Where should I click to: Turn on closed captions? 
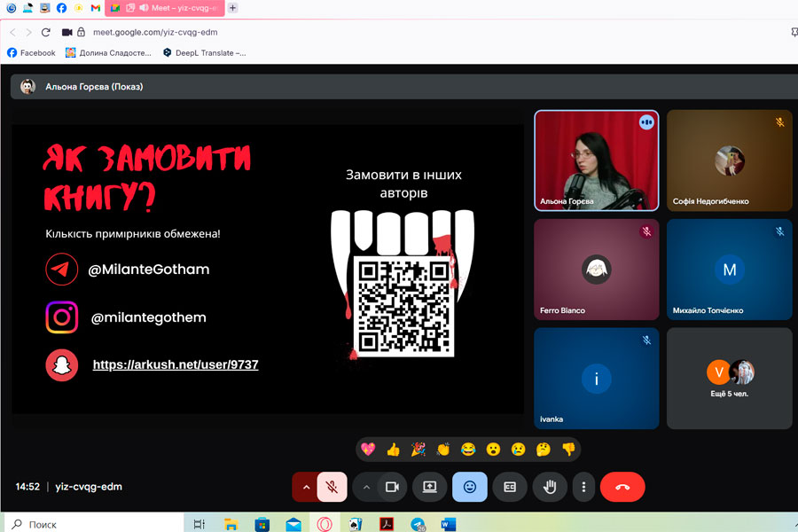click(510, 487)
